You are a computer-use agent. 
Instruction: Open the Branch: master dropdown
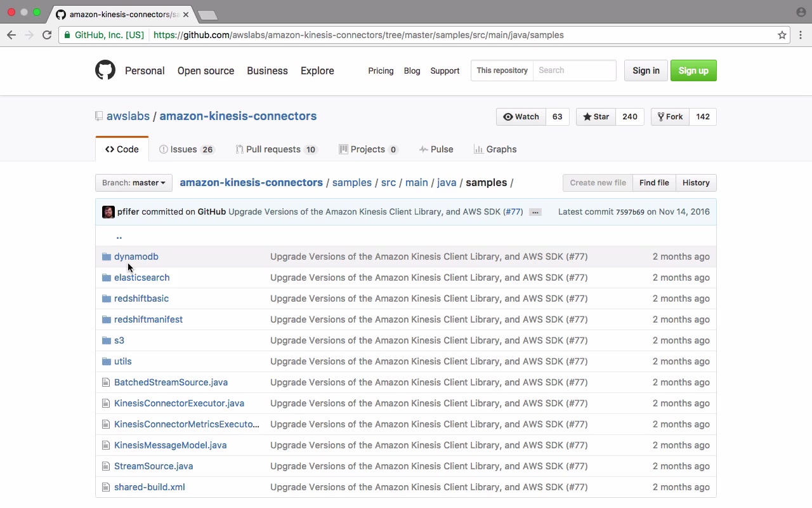pyautogui.click(x=133, y=183)
